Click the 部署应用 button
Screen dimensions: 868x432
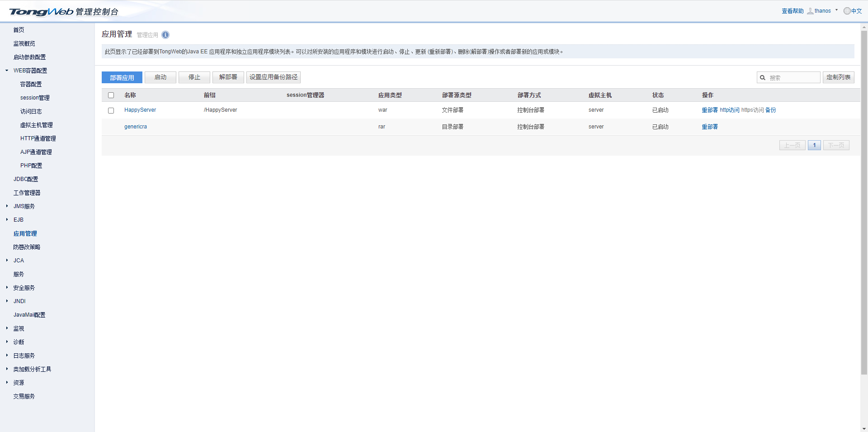[x=122, y=78]
